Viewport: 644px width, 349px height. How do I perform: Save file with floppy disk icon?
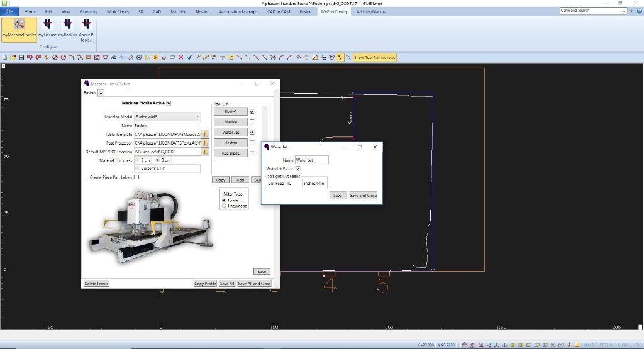(21, 57)
